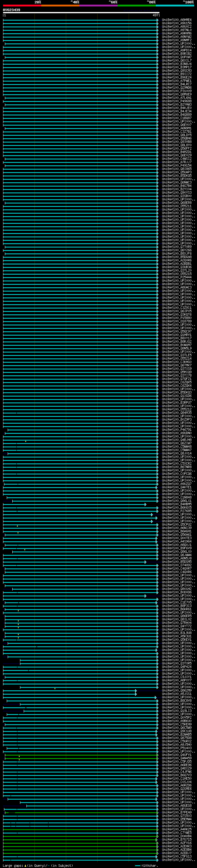Viewport: 197px width, 868px height.
Task: Select label UniRef100_B6TNR8
Action: pyautogui.click(x=177, y=467)
